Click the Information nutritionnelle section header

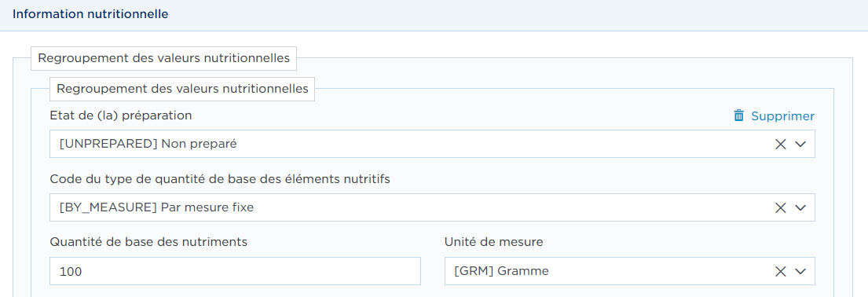pyautogui.click(x=90, y=14)
